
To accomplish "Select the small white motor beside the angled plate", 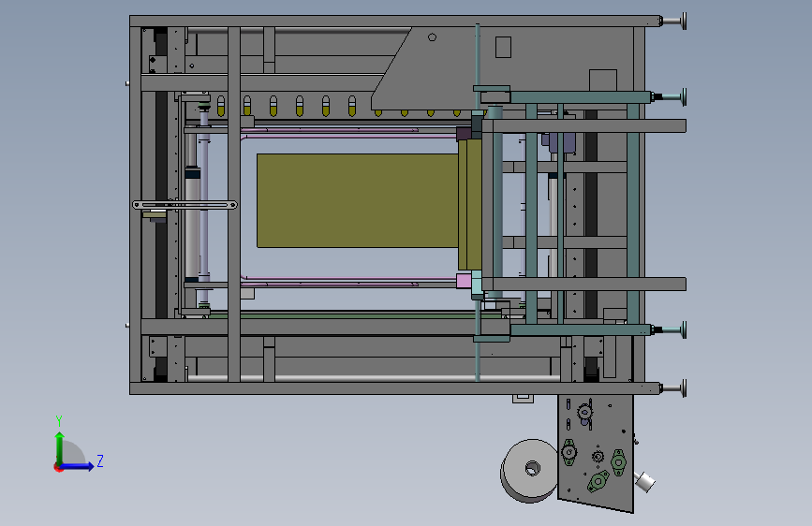I will point(644,481).
